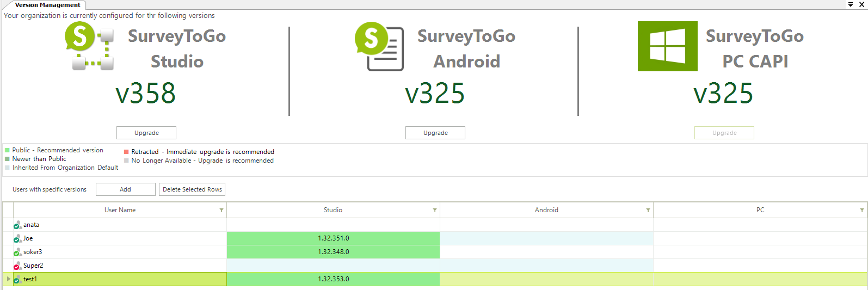Upgrade the SurveyToGo Android version

tap(435, 133)
